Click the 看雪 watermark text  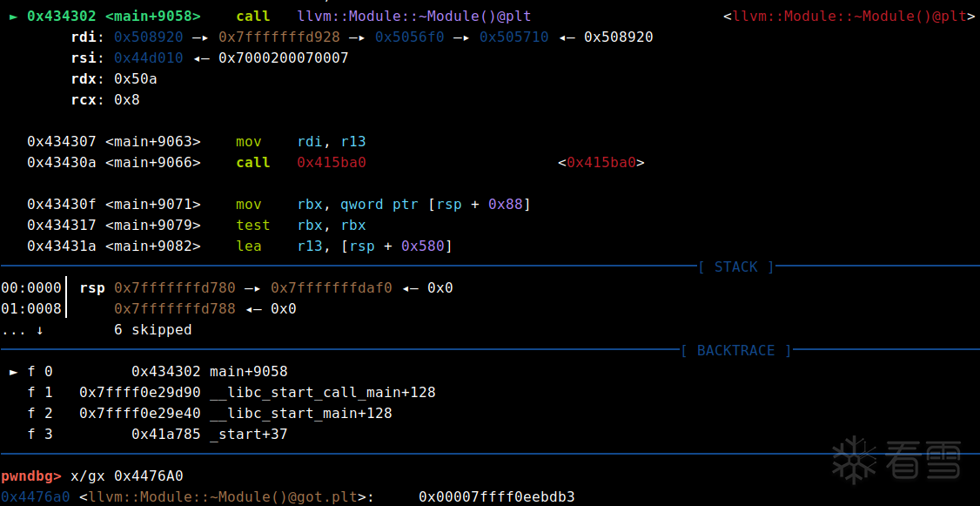[x=924, y=460]
